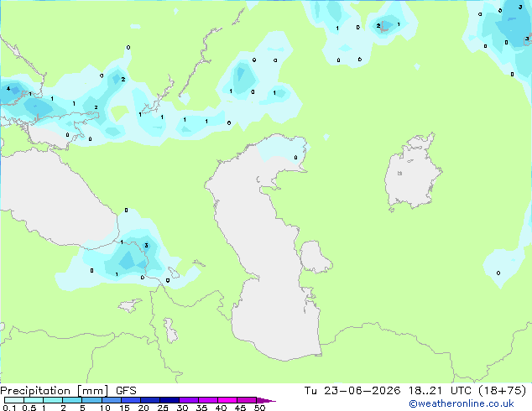This screenshot has width=532, height=411.
Task: Click the date '23-06-2026' text
Action: pyautogui.click(x=362, y=391)
